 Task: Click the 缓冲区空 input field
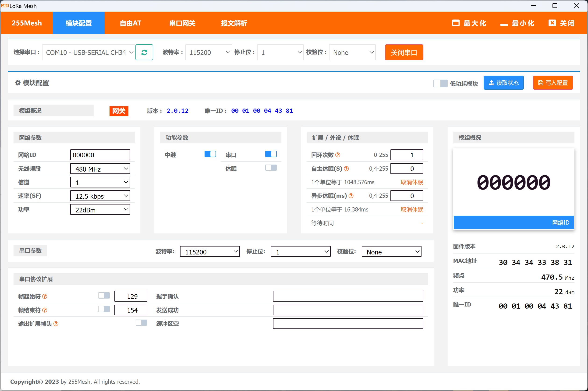(348, 324)
